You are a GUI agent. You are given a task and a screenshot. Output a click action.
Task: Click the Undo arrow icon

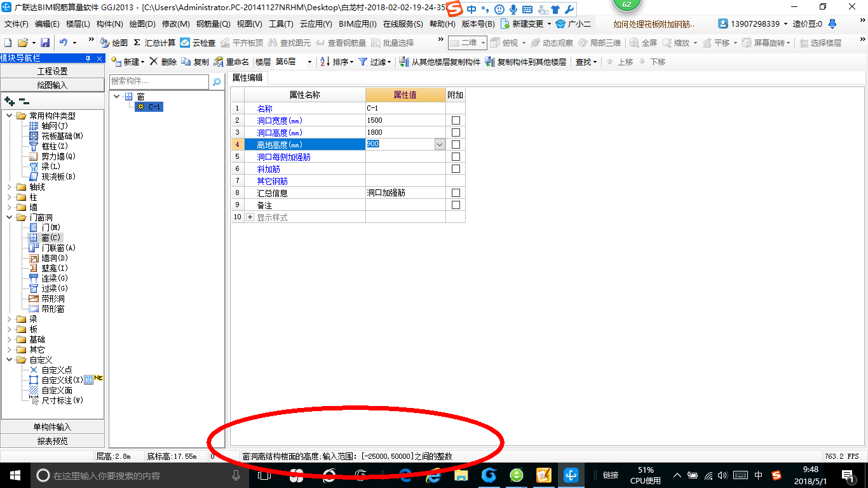click(64, 43)
